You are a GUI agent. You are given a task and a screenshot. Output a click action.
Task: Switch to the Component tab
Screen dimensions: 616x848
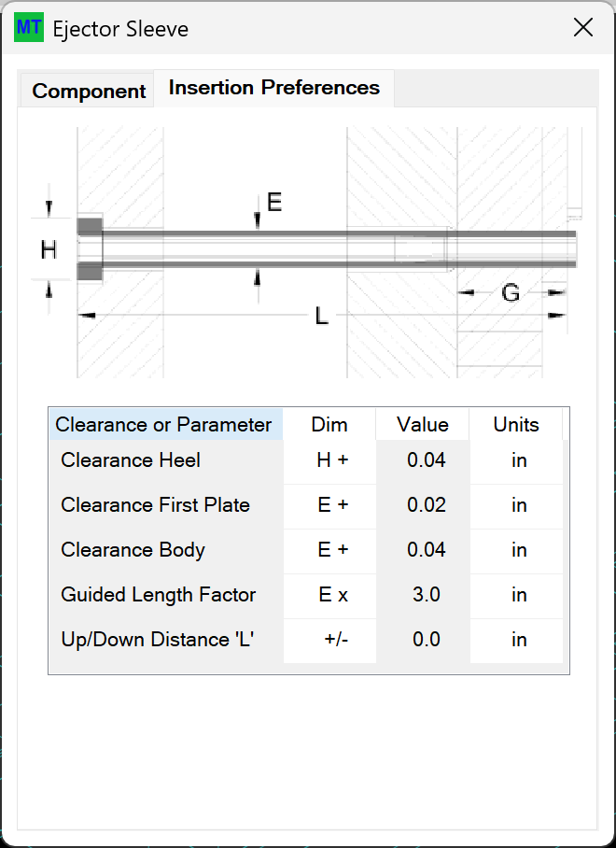tap(88, 91)
